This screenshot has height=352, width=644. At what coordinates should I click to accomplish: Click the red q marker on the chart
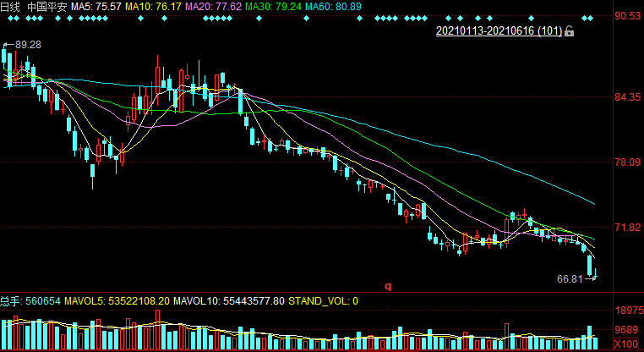point(388,286)
